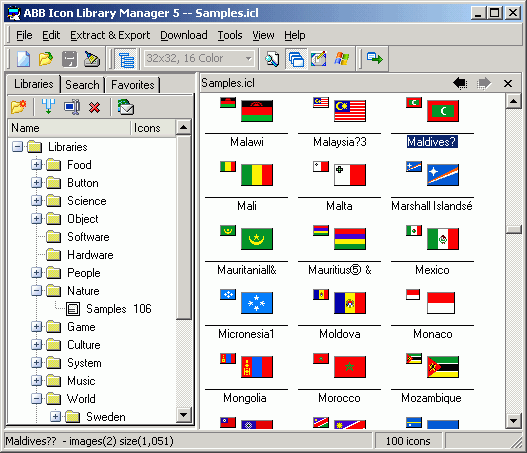
Task: Switch to the Search tab
Action: tap(82, 85)
